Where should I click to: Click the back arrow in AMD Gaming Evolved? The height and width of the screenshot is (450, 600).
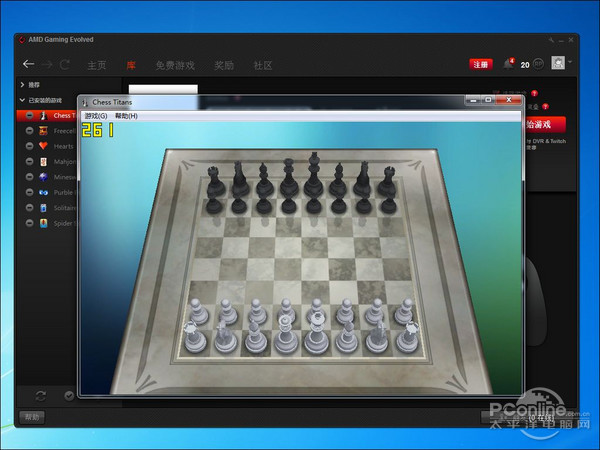(28, 64)
